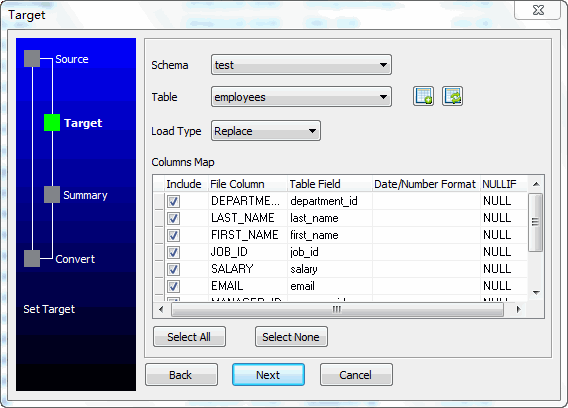
Task: Close the Target dialog window
Action: coord(538,10)
